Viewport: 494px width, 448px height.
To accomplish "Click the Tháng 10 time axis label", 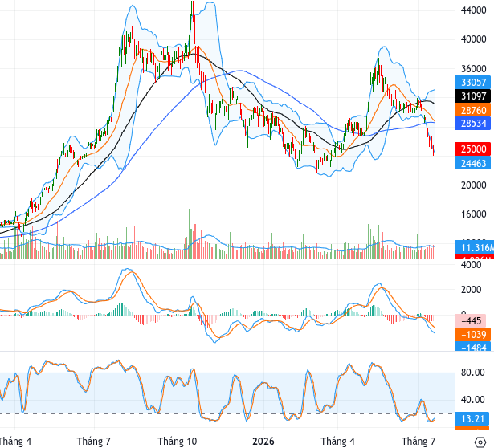I will click(178, 442).
